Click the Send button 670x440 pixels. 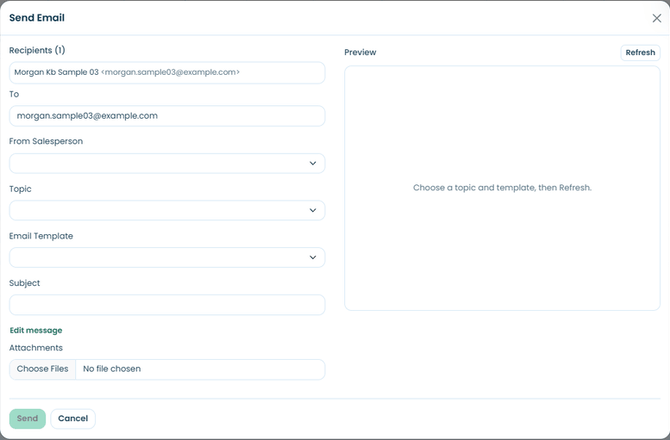pyautogui.click(x=27, y=419)
